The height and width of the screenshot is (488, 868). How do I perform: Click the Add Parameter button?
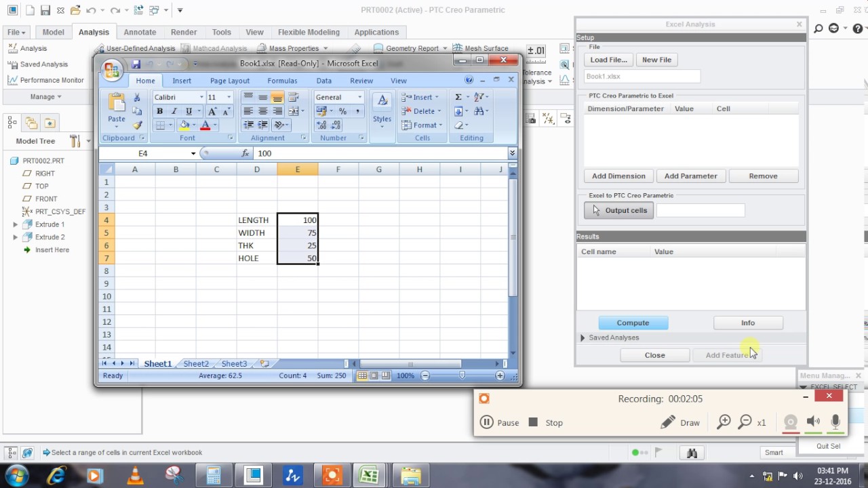point(690,176)
